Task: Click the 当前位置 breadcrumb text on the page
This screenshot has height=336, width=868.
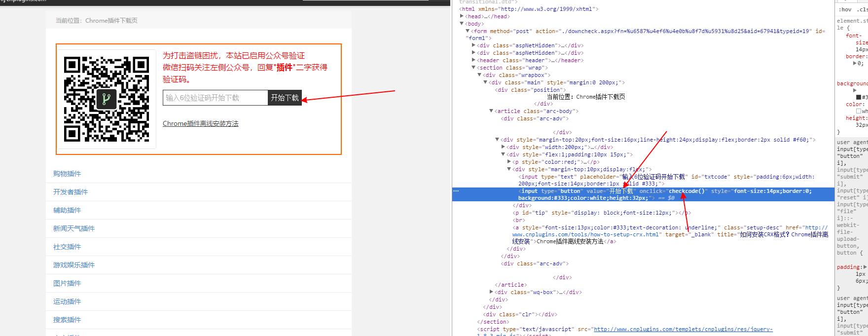Action: [x=96, y=20]
